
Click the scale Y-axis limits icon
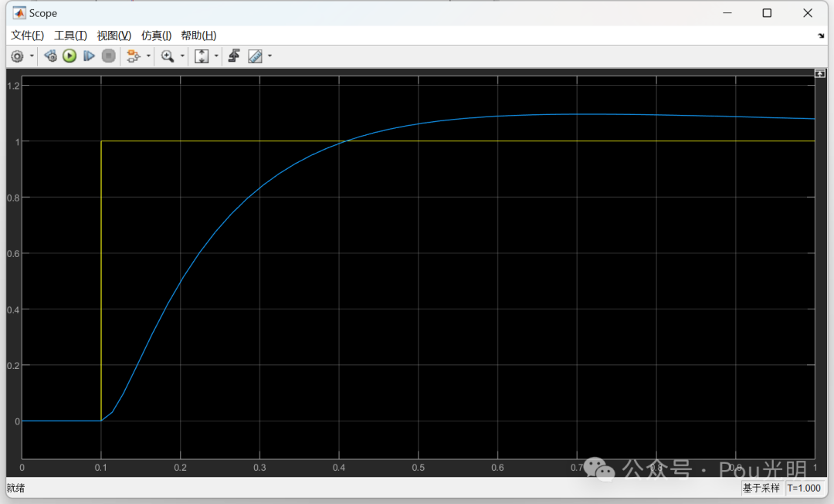coord(202,56)
